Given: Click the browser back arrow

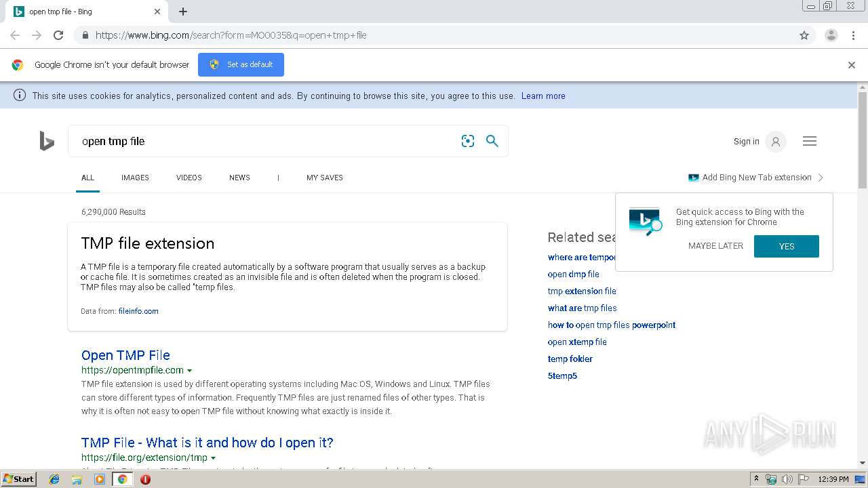Looking at the screenshot, I should (15, 35).
